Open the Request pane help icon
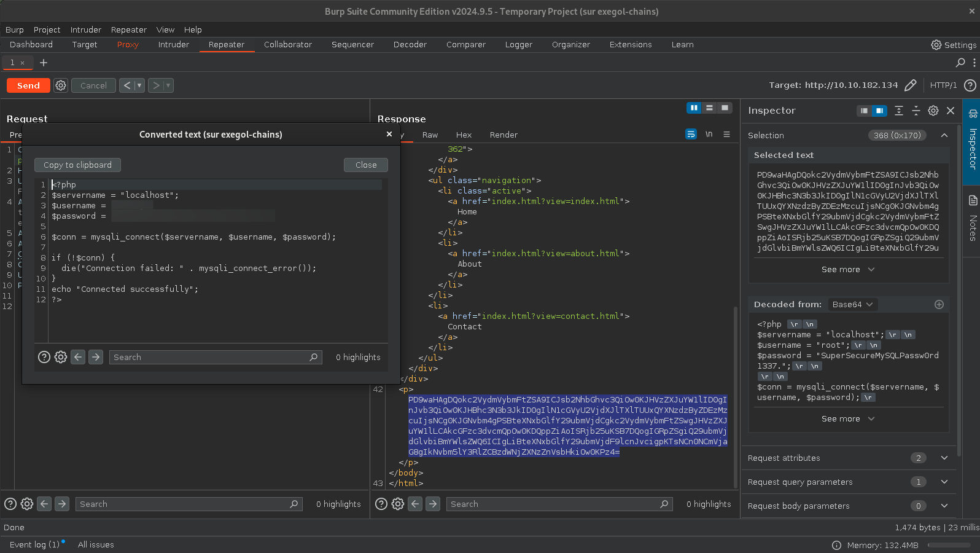This screenshot has width=980, height=553. 10,504
